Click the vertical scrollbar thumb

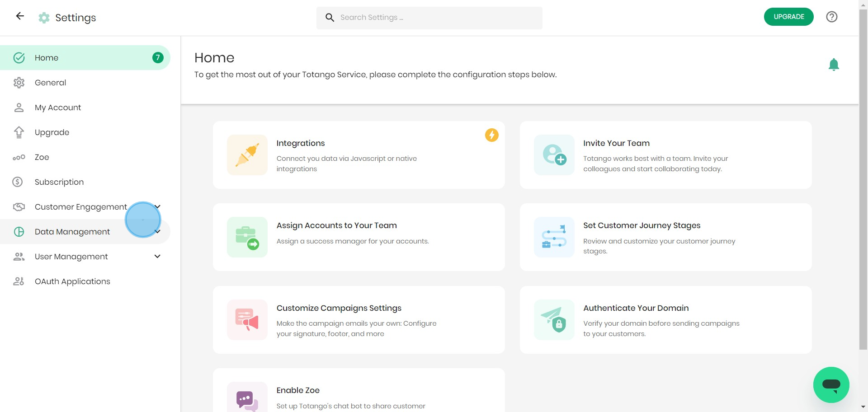pos(863,179)
